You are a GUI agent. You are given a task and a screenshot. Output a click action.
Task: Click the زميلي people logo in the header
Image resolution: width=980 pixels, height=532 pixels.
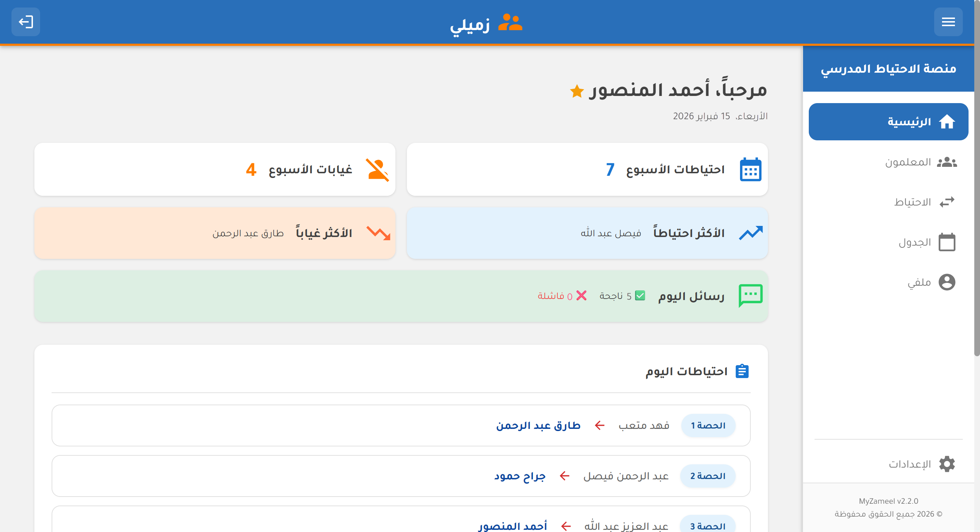tap(510, 22)
